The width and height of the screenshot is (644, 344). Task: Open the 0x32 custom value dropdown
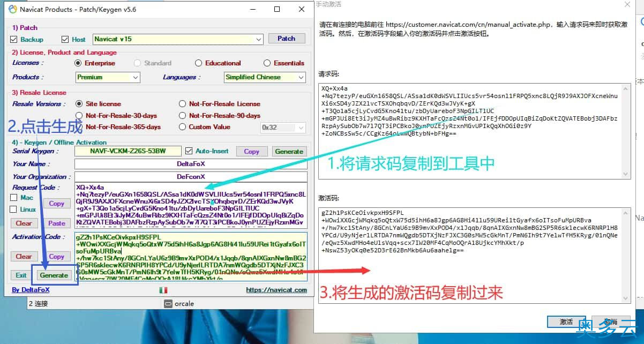coord(301,128)
